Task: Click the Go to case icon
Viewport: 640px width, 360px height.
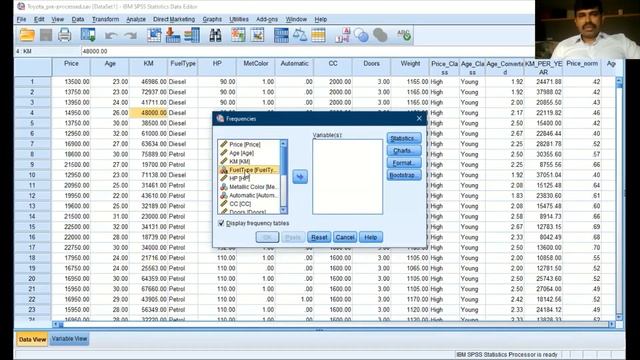Action: (x=154, y=36)
